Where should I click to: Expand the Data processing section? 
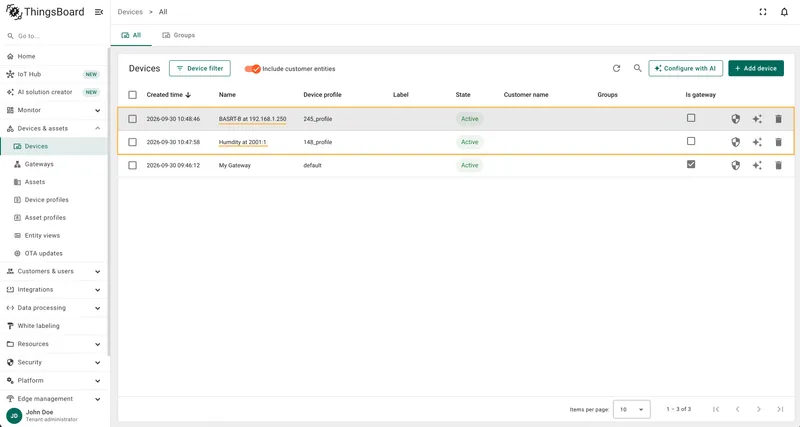click(x=54, y=308)
